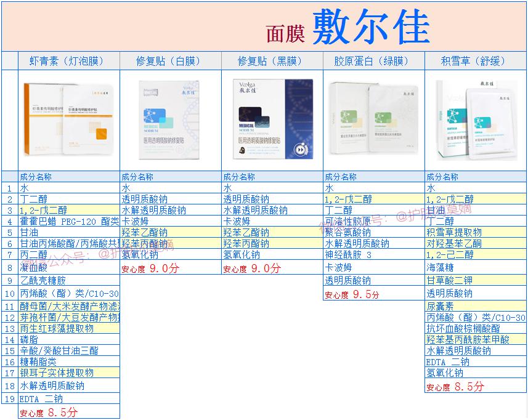528x420 pixels.
Task: Select the 尿囊素 cell
Action: click(476, 306)
